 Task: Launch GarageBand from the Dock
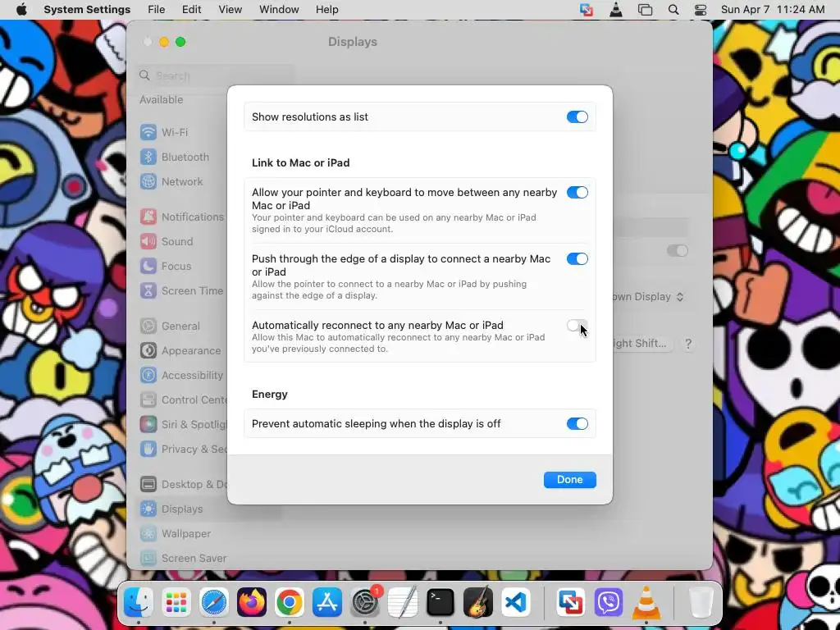click(478, 603)
